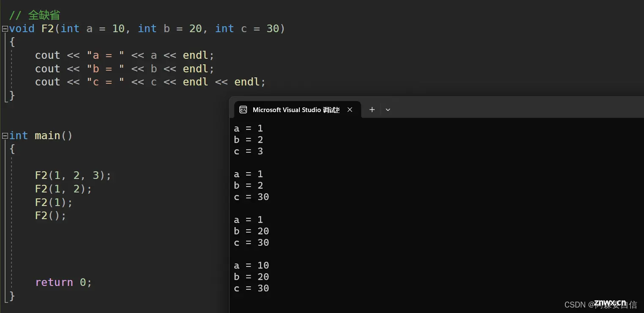This screenshot has width=644, height=313.
Task: Collapse the int main function block
Action: coord(5,136)
